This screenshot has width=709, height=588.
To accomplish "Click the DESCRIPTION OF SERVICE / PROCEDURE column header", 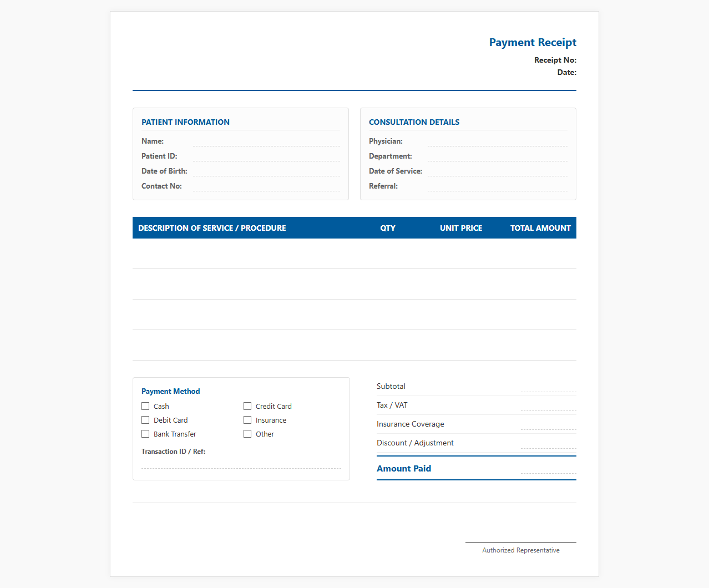I will (x=212, y=228).
